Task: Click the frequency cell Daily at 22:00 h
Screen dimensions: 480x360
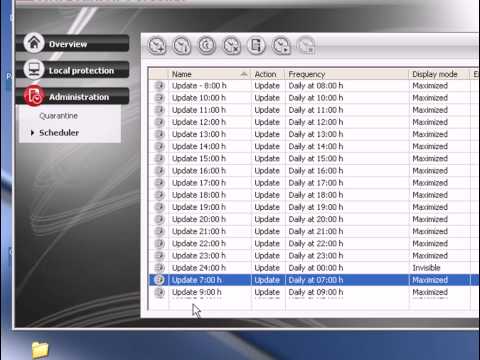Action: [x=316, y=244]
